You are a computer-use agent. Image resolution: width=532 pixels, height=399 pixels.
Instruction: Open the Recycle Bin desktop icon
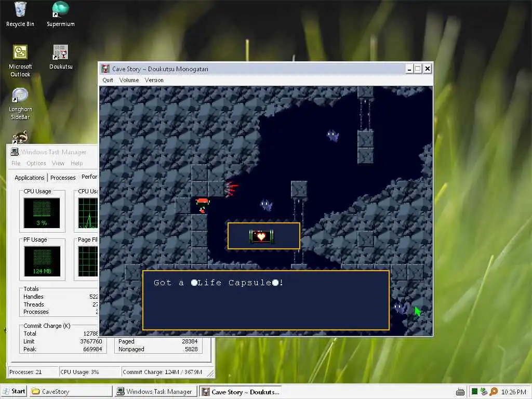pyautogui.click(x=20, y=15)
